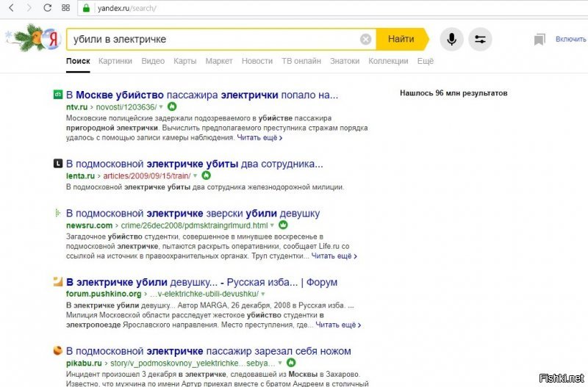This screenshot has width=588, height=387.
Task: Open result 'пассажир зарезал себя ножом'
Action: (x=209, y=351)
